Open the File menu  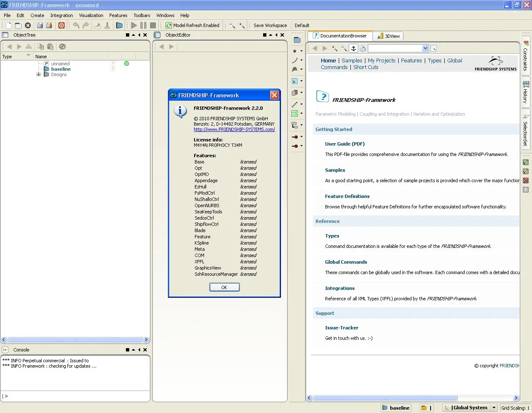(x=7, y=15)
